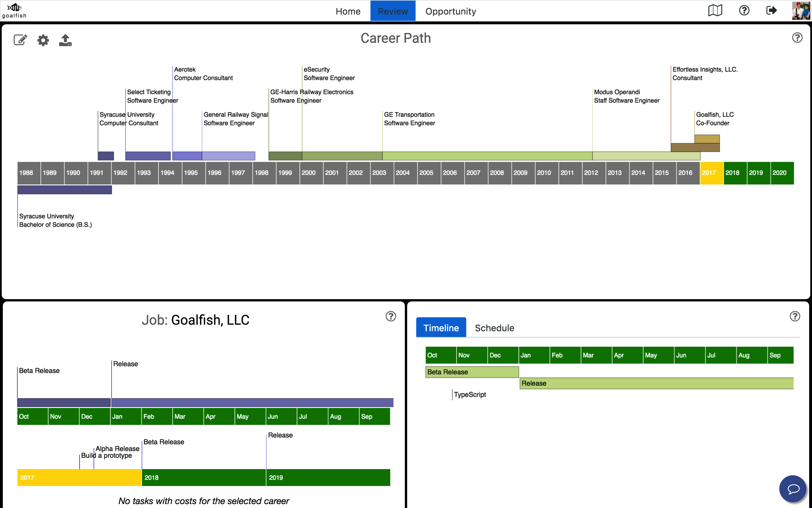Click the Select Ticketing career bar
This screenshot has width=812, height=508.
click(148, 156)
